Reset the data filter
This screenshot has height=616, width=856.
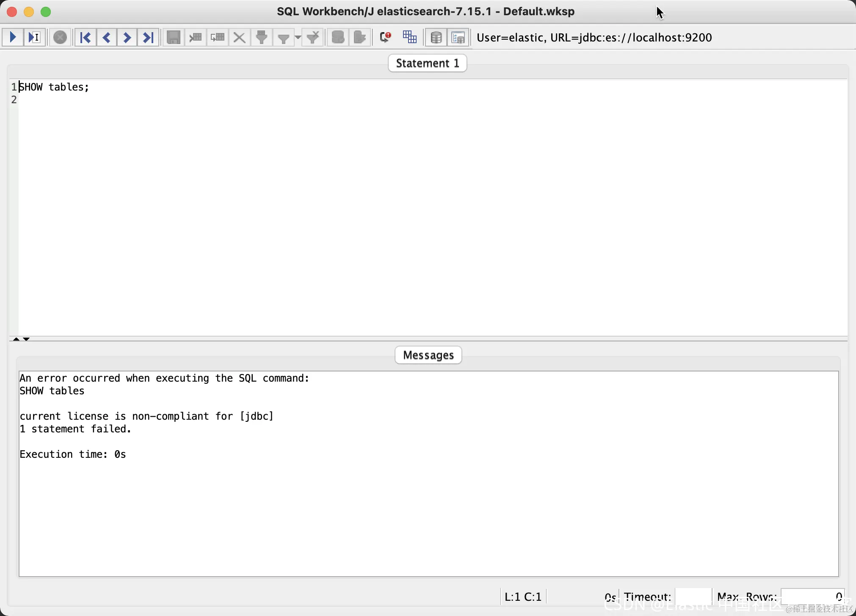pos(312,37)
